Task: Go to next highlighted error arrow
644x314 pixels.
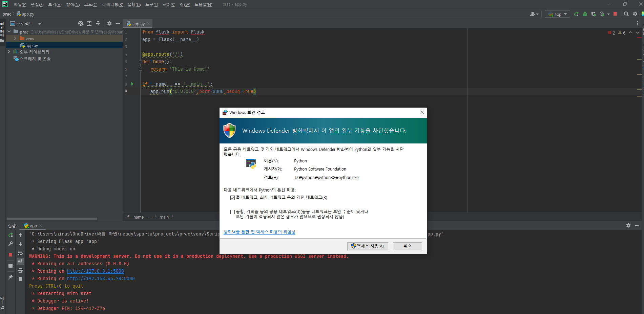Action: [638, 33]
